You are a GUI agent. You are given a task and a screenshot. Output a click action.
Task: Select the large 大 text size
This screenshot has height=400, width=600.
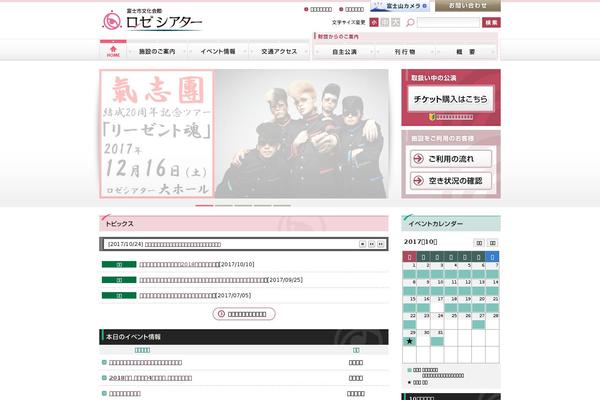click(x=396, y=23)
